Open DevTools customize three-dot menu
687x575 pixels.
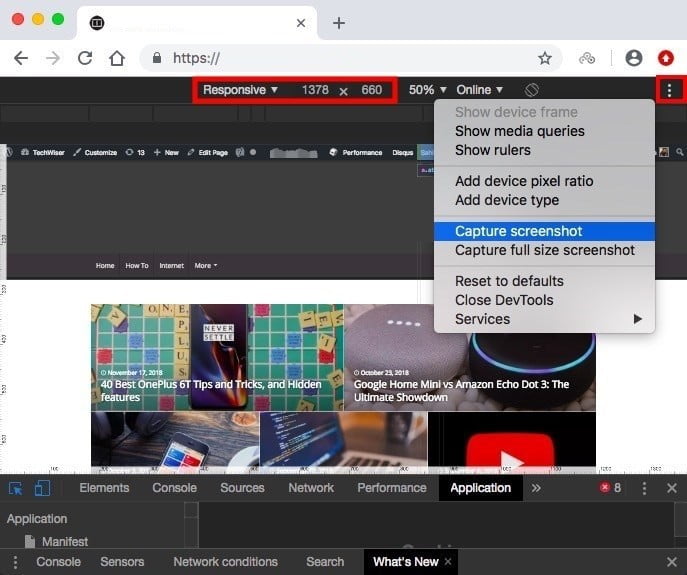[x=644, y=488]
